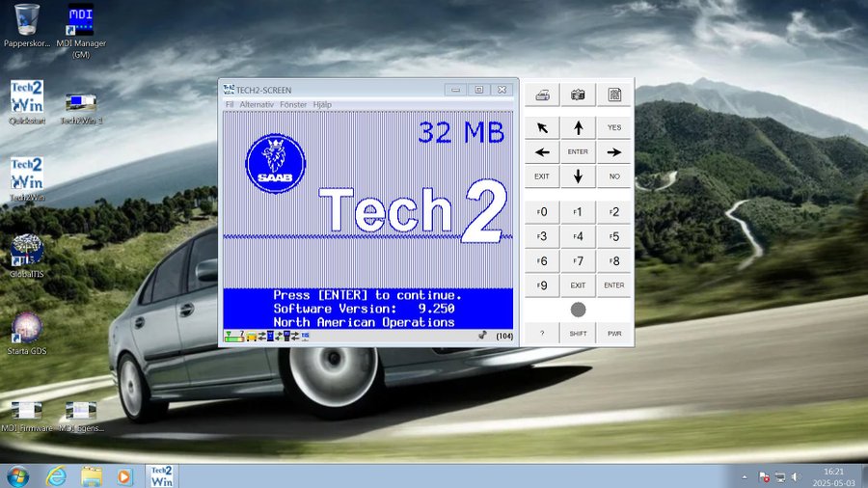Open the MDI Egenskaper desktop icon
This screenshot has width=868, height=488.
click(81, 418)
